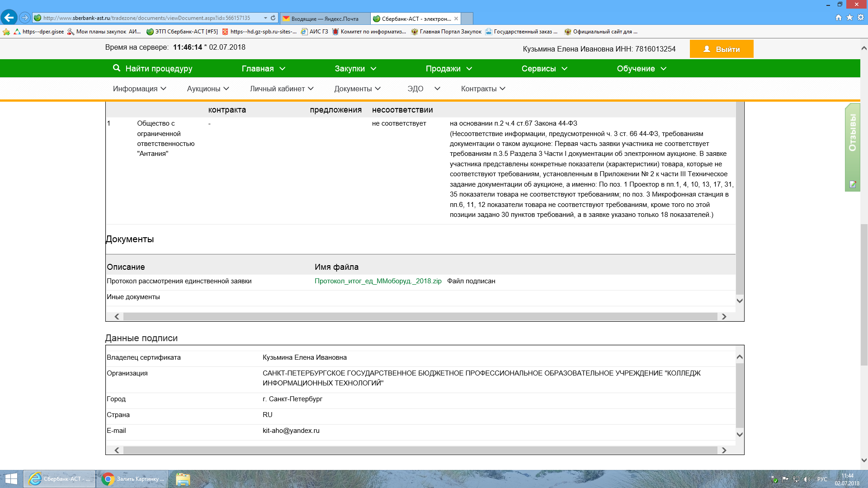Click search magnifier in Найти процедуру
Image resolution: width=868 pixels, height=488 pixels.
tap(117, 68)
